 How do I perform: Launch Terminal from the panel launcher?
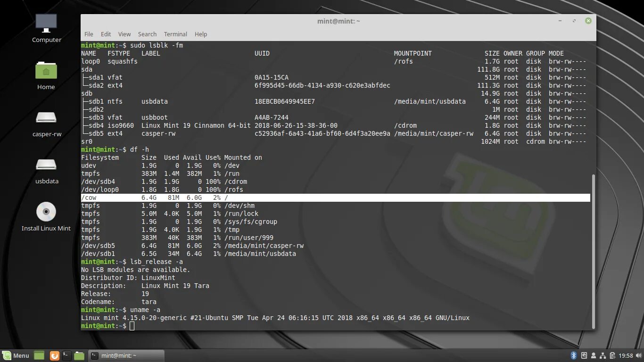(x=67, y=356)
